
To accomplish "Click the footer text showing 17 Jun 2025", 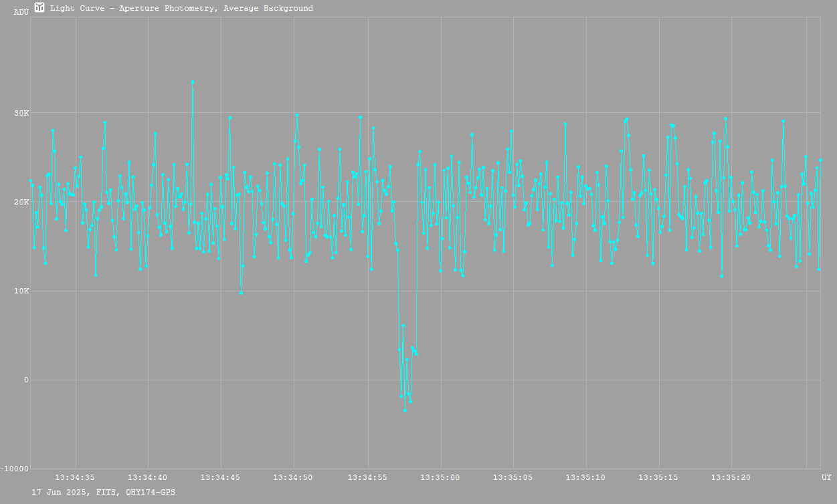I will pos(104,492).
